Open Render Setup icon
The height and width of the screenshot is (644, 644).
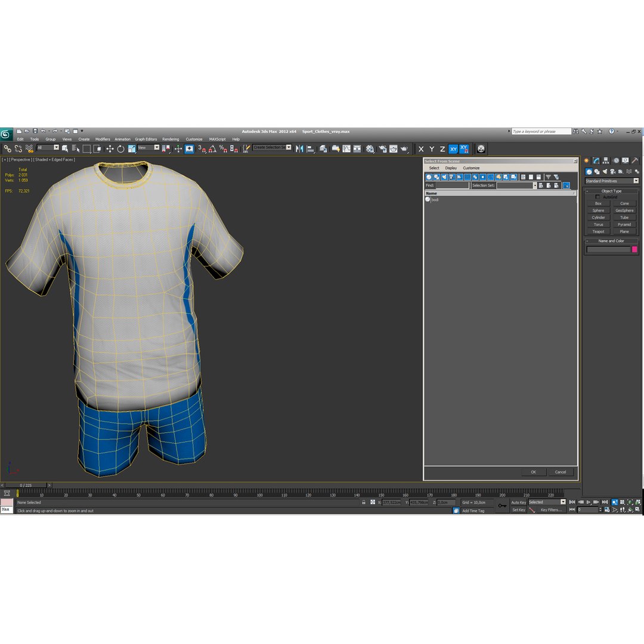tap(382, 148)
